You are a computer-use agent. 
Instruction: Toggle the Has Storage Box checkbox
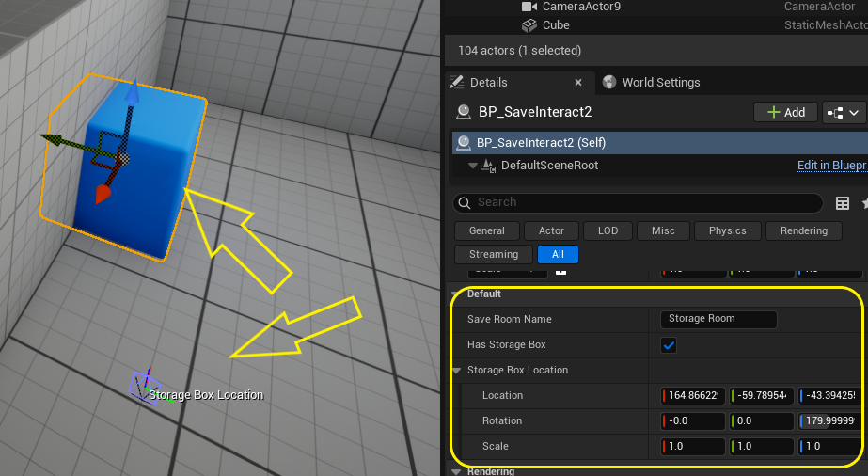669,345
